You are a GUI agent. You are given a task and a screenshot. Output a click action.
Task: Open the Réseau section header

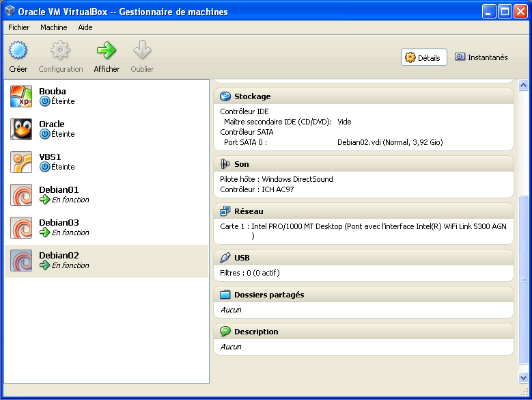(x=363, y=211)
